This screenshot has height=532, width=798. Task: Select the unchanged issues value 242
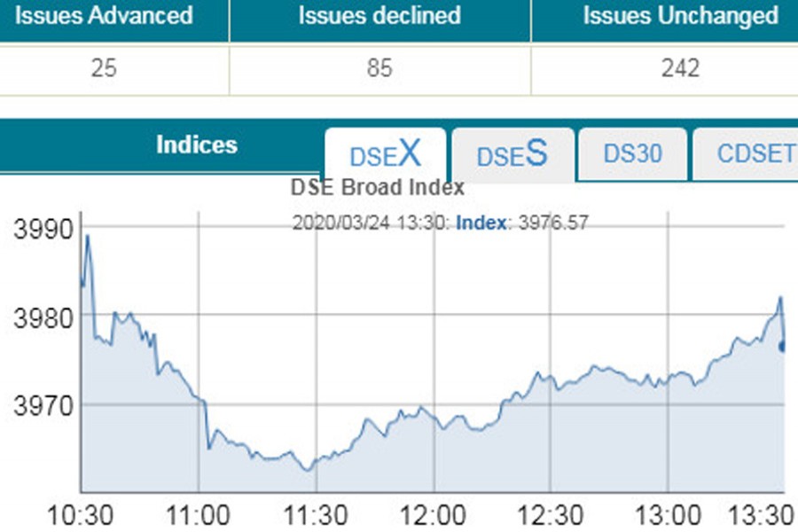tap(681, 68)
